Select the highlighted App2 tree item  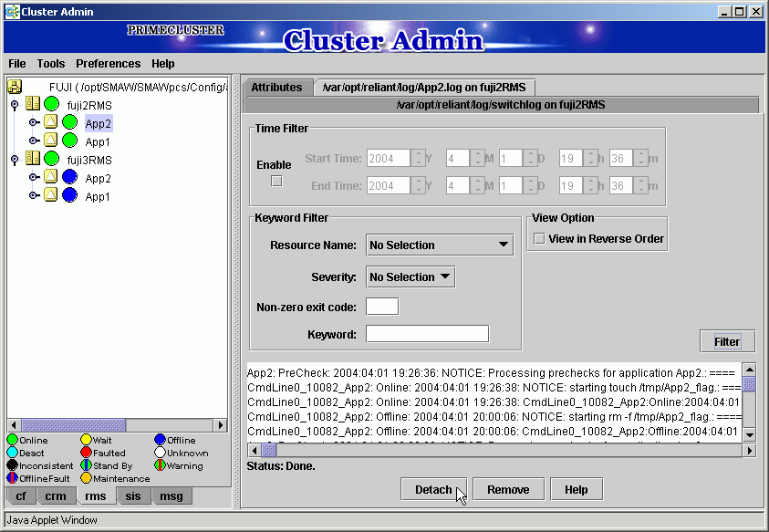[99, 123]
